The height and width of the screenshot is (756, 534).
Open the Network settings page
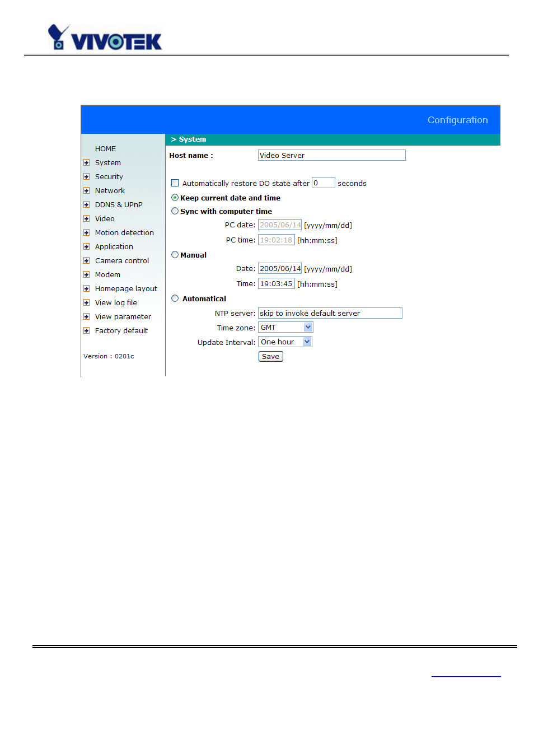point(110,191)
